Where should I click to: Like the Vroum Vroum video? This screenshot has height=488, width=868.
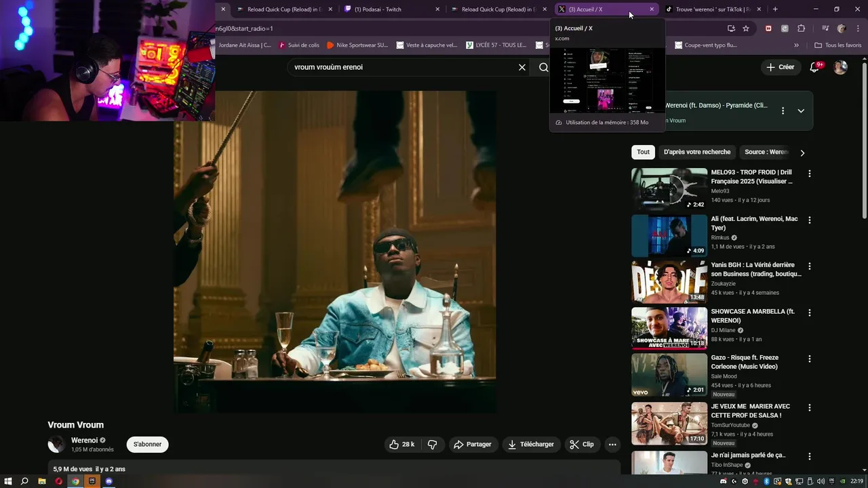[401, 445]
